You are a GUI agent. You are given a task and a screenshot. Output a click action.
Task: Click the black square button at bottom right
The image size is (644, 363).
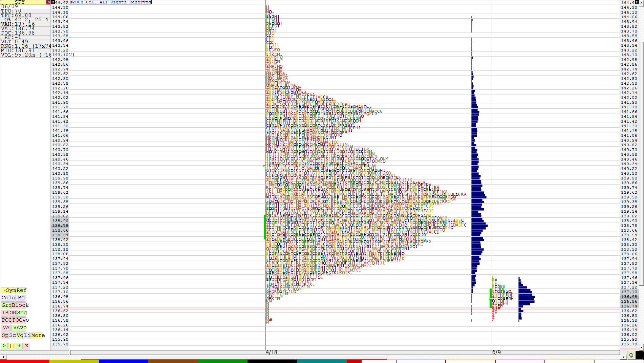pyautogui.click(x=640, y=355)
